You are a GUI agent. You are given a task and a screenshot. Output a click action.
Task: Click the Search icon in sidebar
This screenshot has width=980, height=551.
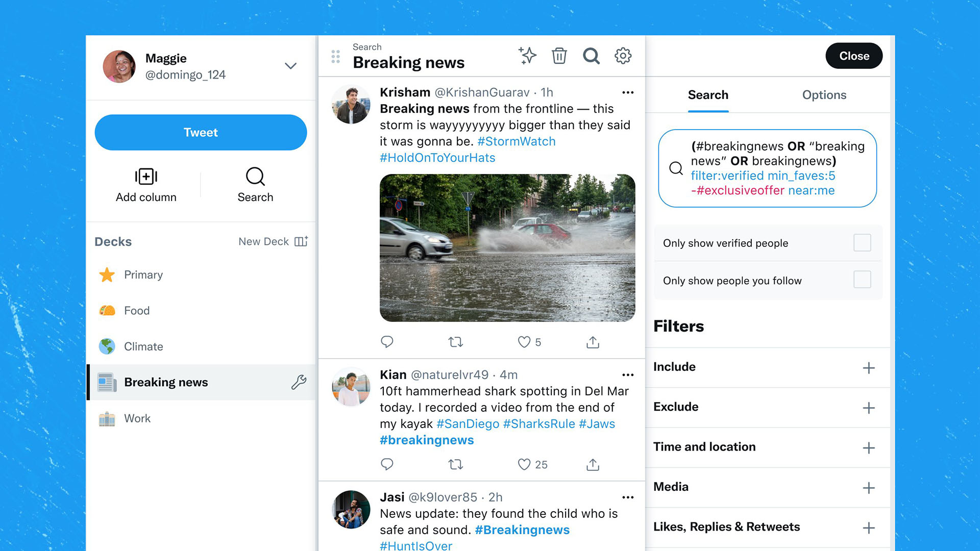pyautogui.click(x=255, y=177)
